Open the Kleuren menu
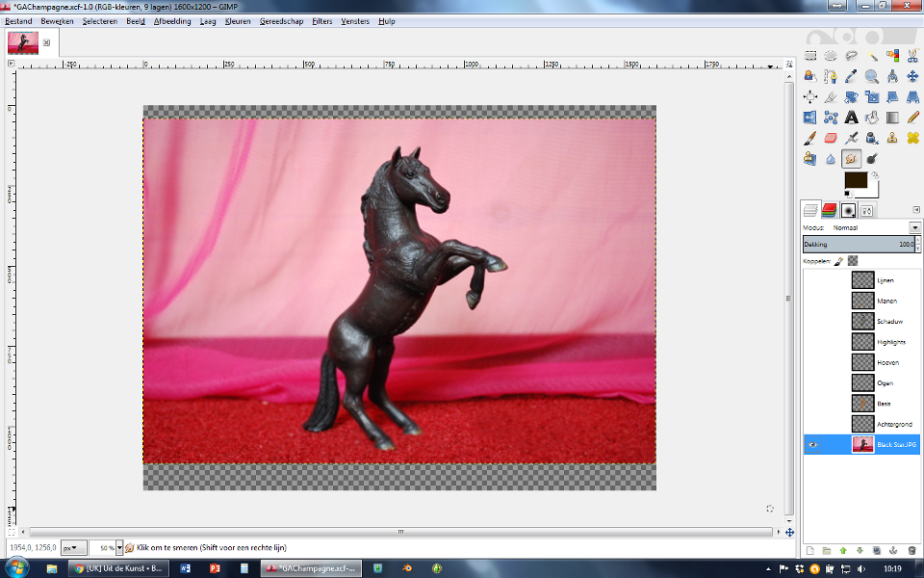Viewport: 924px width, 578px height. click(237, 20)
